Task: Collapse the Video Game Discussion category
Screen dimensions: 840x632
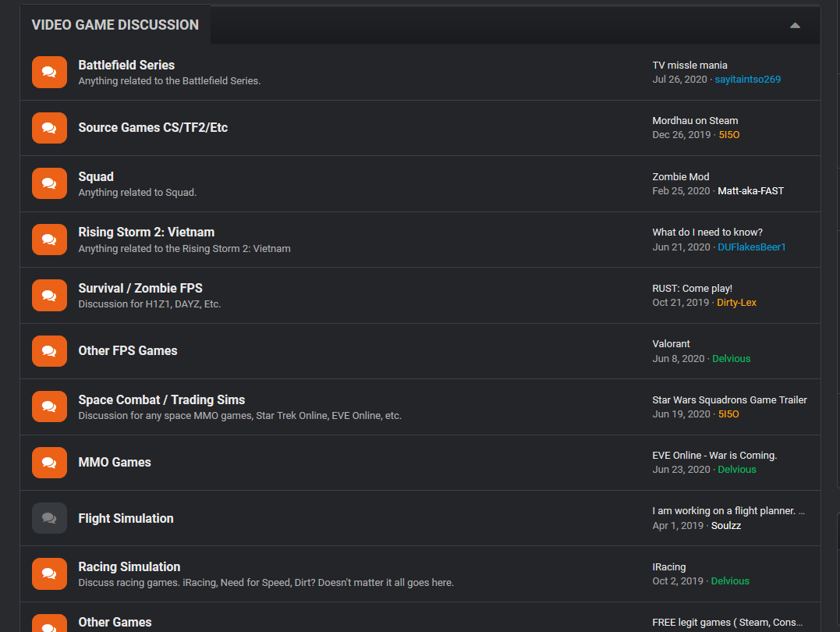Action: pyautogui.click(x=795, y=25)
